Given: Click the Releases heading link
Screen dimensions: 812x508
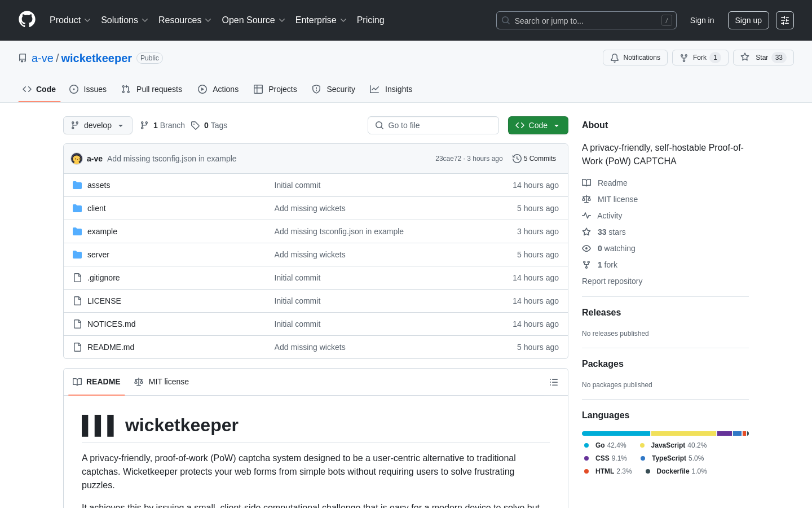Looking at the screenshot, I should pos(601,313).
